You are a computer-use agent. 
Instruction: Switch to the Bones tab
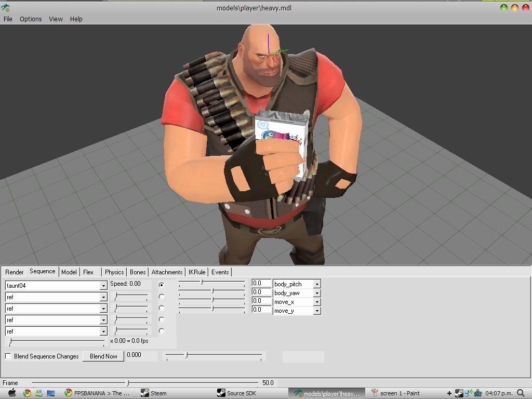tap(138, 272)
